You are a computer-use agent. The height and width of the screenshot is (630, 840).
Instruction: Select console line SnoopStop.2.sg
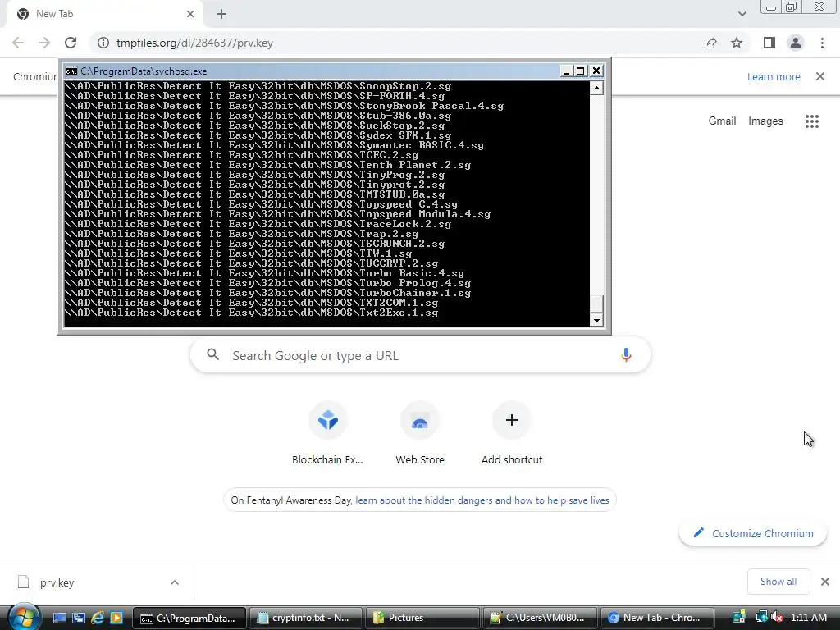(x=258, y=86)
